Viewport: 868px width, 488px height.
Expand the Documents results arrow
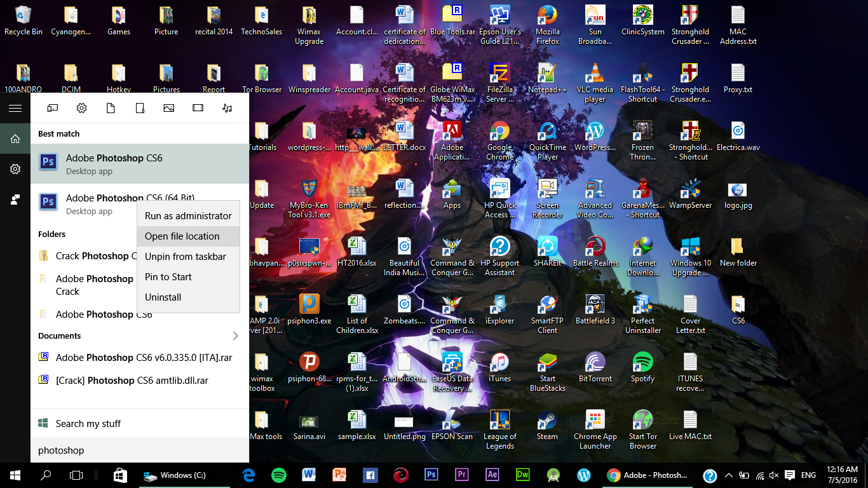tap(235, 335)
